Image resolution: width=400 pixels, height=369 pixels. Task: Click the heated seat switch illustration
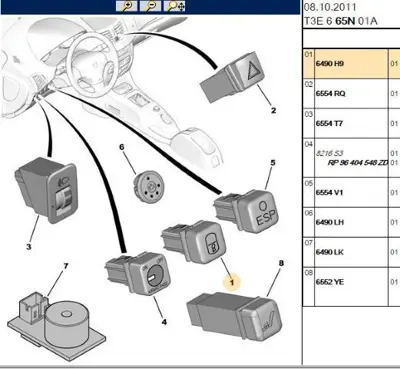coord(234,316)
